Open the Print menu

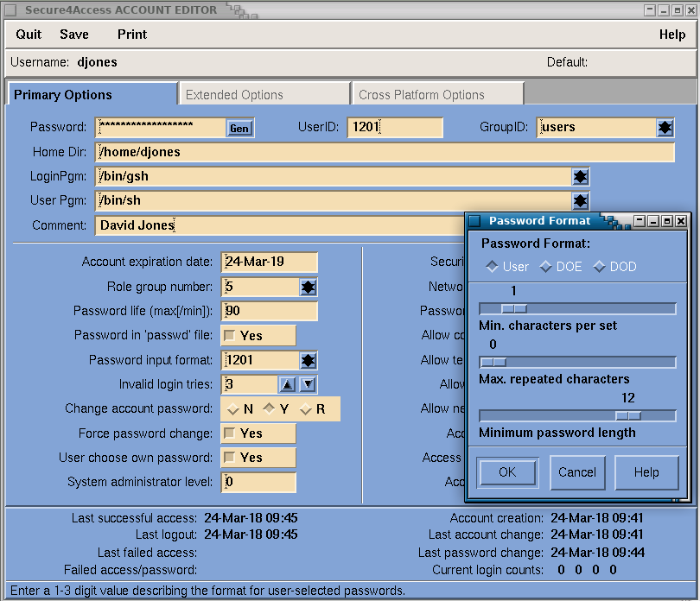(x=132, y=35)
